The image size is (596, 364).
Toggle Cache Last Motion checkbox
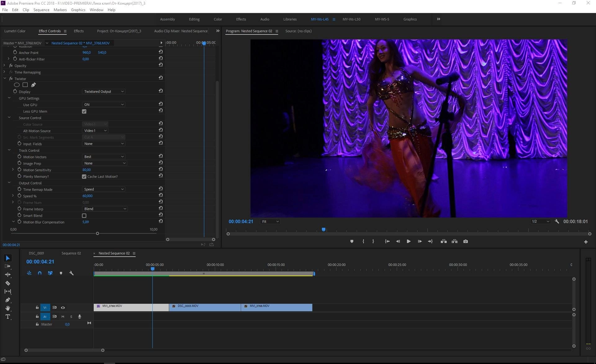(x=84, y=177)
